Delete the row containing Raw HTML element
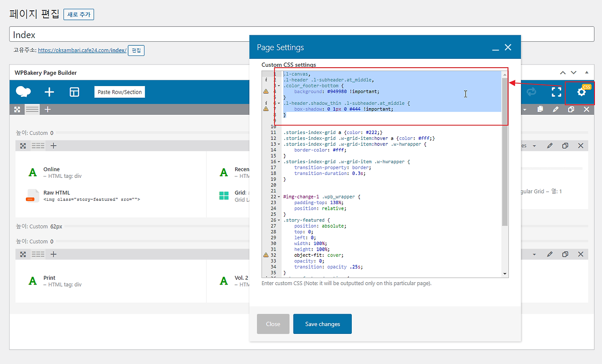This screenshot has height=364, width=602. (x=580, y=146)
